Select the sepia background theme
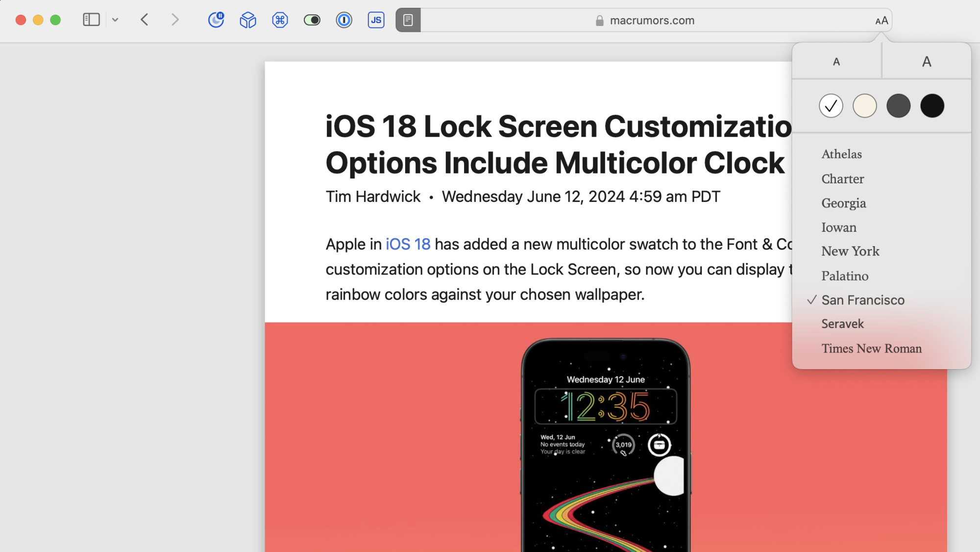The image size is (980, 552). [x=865, y=106]
